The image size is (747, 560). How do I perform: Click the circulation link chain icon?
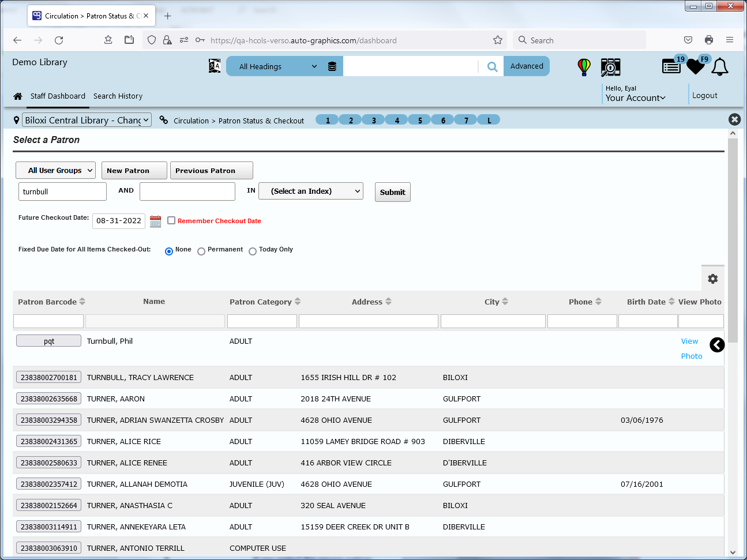[x=164, y=120]
